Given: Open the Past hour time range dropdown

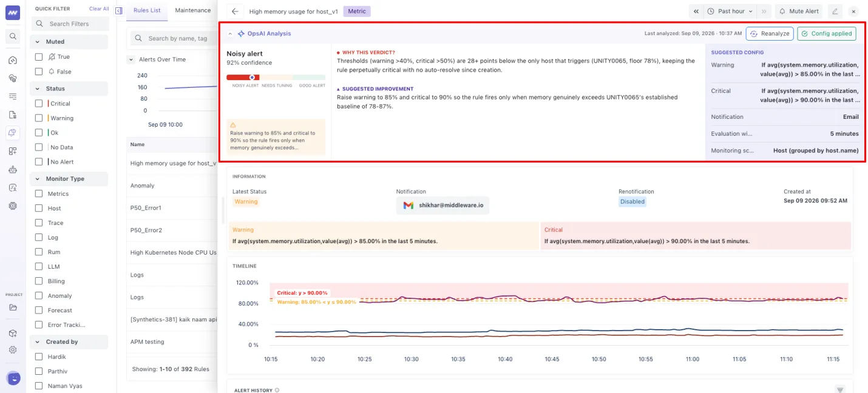Looking at the screenshot, I should tap(731, 11).
